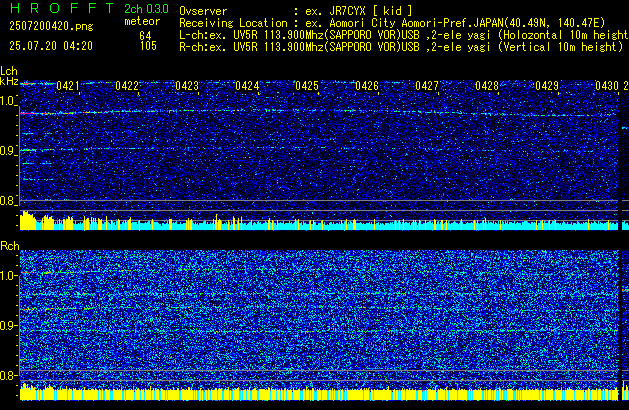This screenshot has width=629, height=410.
Task: Click the Rch channel label
Action: 10,246
